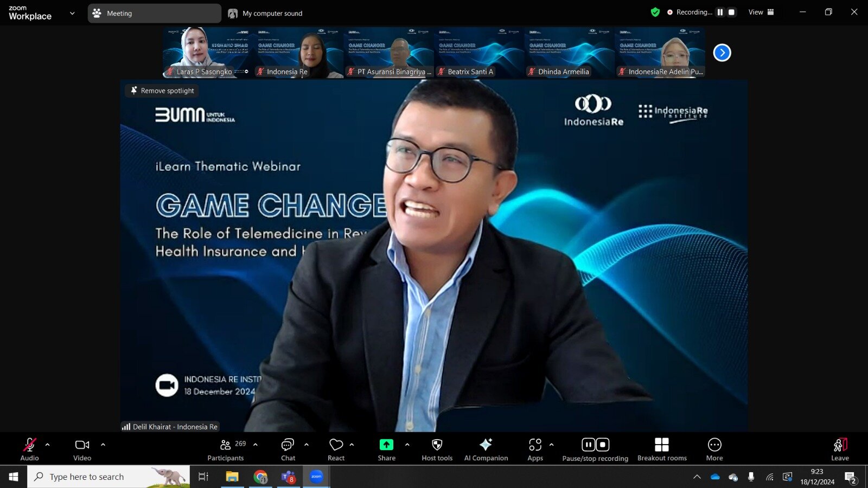Image resolution: width=868 pixels, height=488 pixels.
Task: Unmute using the Audio microphone icon
Action: point(29,445)
